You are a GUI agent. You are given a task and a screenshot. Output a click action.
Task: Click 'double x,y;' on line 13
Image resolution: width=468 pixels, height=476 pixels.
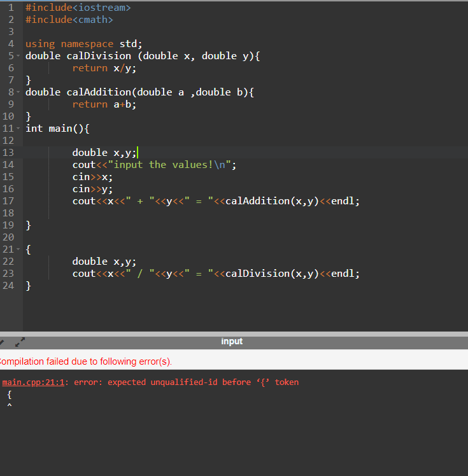[104, 153]
